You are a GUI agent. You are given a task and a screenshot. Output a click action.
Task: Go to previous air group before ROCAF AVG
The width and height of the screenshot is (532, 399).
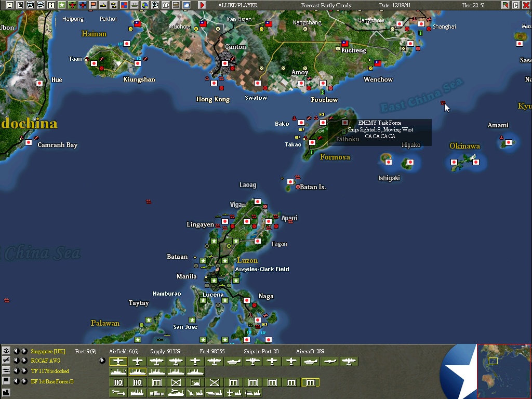click(16, 361)
